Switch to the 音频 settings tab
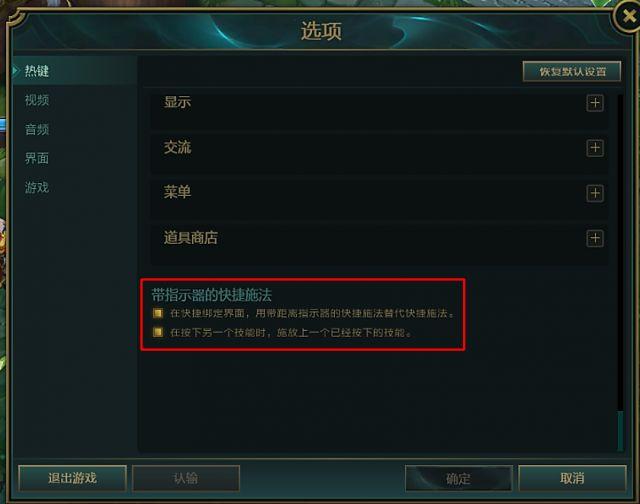 [x=37, y=129]
